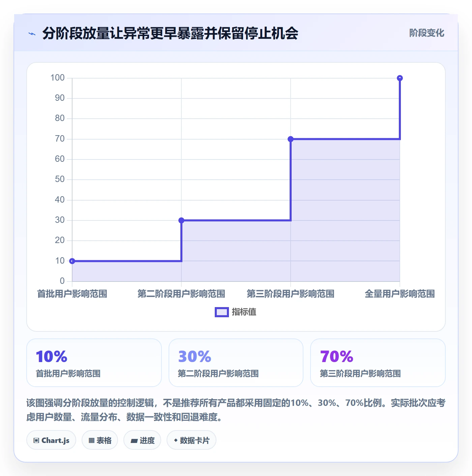
Task: Click the bar icon in 进度 tag
Action: click(134, 441)
